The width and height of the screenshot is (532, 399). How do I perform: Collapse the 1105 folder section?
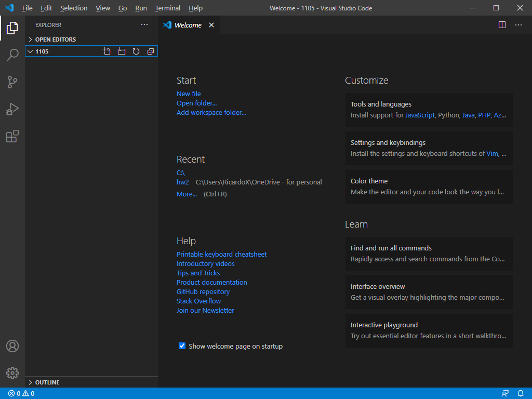42,51
